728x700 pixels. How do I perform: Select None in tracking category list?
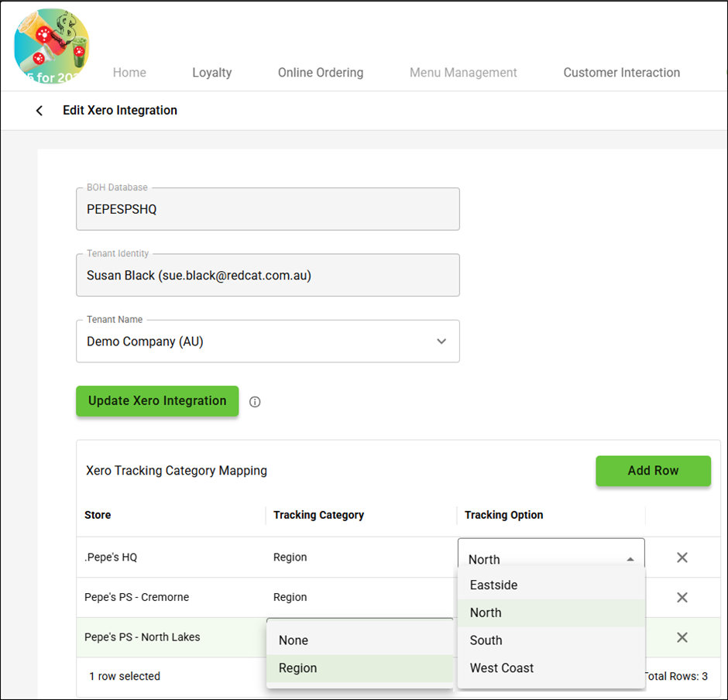[x=294, y=640]
